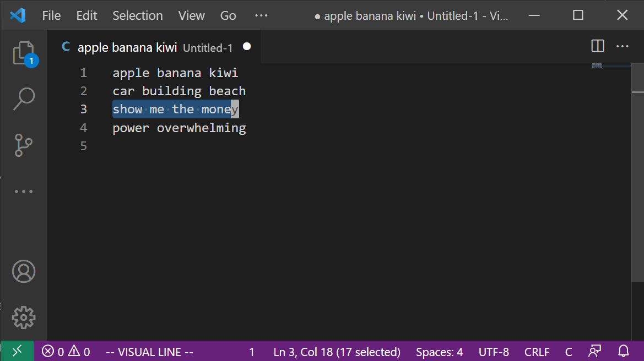Image resolution: width=644 pixels, height=361 pixels.
Task: Change indentation via Spaces: 4
Action: (x=439, y=352)
